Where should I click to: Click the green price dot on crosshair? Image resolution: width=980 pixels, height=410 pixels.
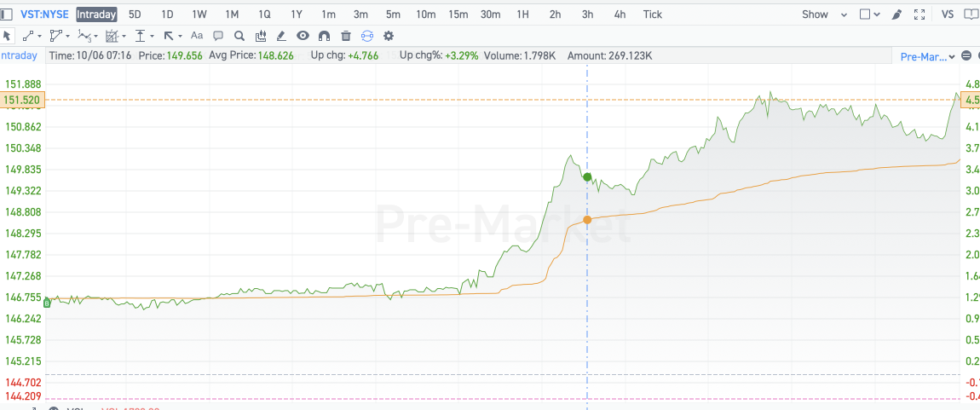587,177
